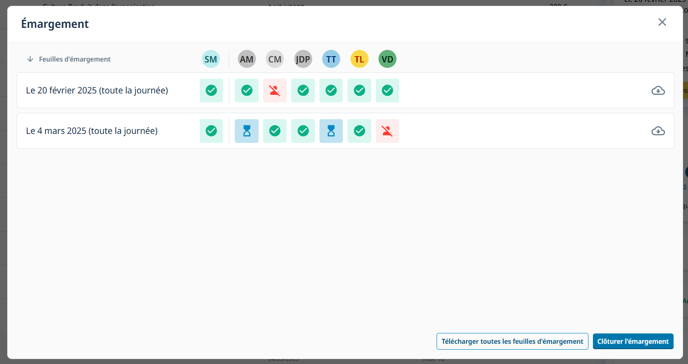Screen dimensions: 688x364
Task: Open the Le 20 février 2025 row
Action: tap(345, 90)
